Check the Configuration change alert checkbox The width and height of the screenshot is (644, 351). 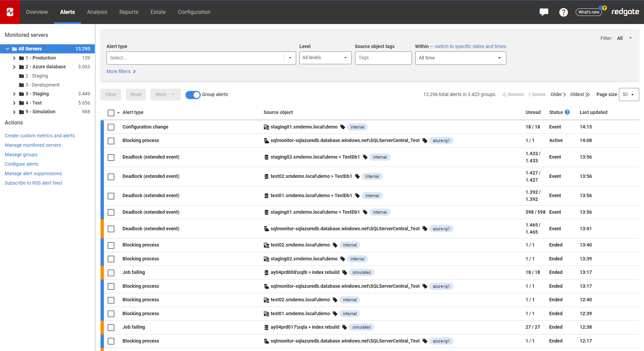click(111, 127)
